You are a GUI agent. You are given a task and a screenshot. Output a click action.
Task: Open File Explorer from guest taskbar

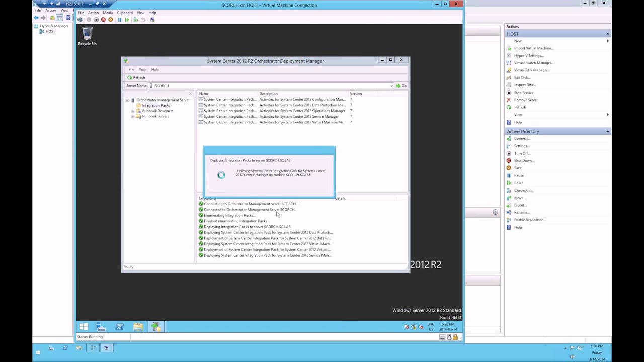[138, 327]
